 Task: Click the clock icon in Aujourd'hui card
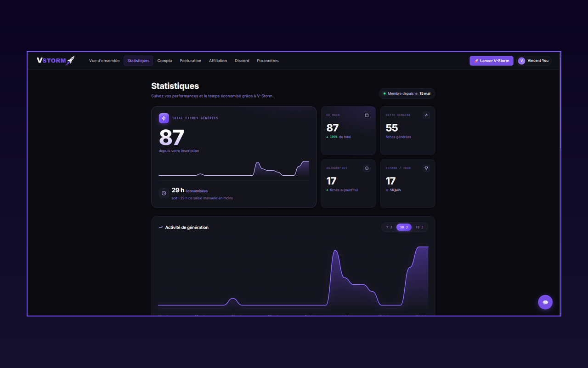[x=367, y=168]
